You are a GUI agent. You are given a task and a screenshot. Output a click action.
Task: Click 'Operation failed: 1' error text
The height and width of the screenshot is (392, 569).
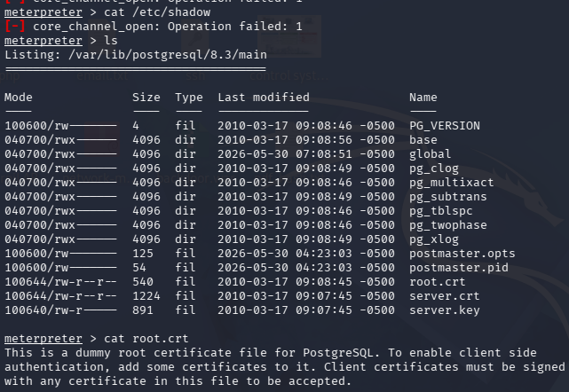point(234,27)
